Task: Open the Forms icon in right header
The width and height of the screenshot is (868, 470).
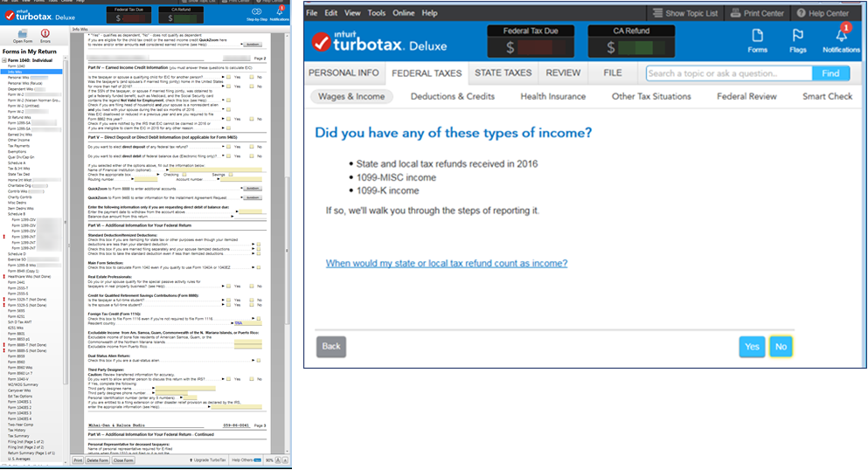Action: [757, 40]
